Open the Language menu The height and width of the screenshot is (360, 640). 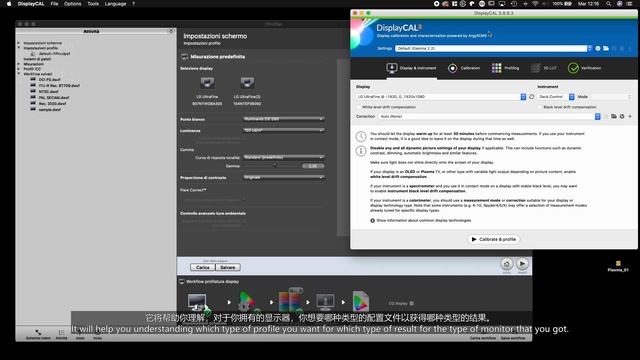coord(115,4)
